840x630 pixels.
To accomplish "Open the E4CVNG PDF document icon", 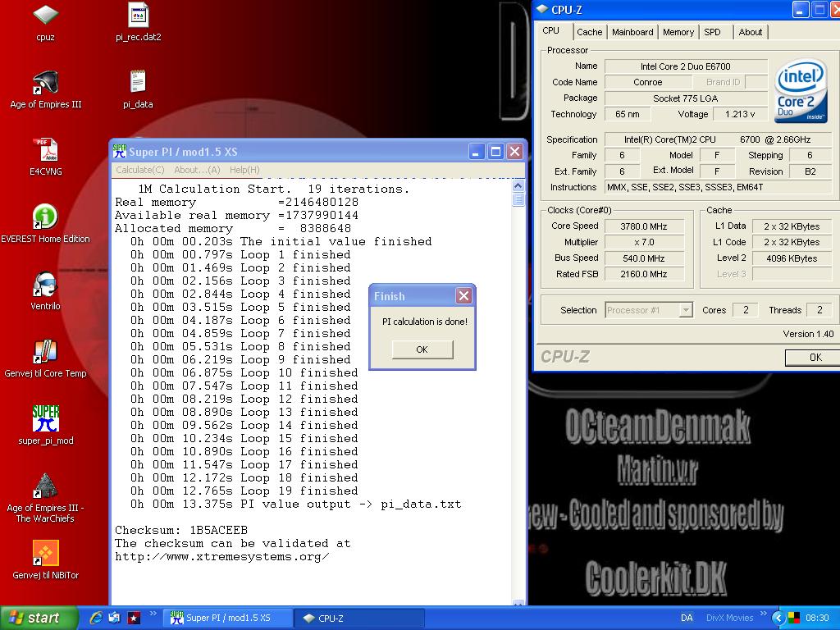I will [x=46, y=157].
